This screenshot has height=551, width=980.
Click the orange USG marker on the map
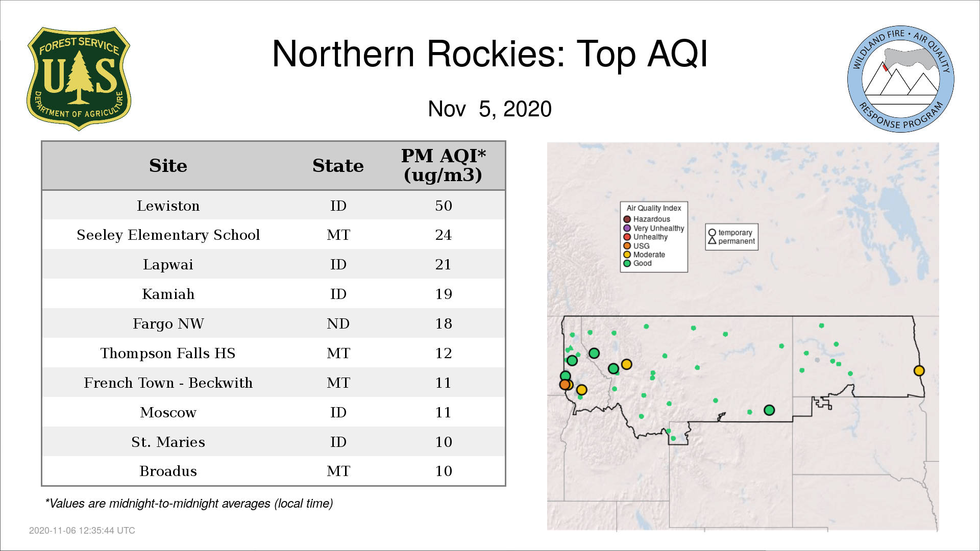(565, 385)
